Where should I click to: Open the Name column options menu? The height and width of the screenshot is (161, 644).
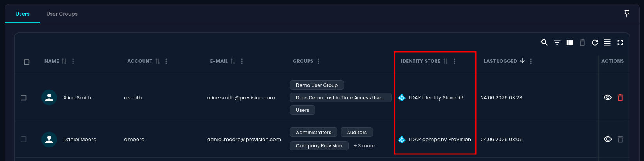pyautogui.click(x=73, y=61)
